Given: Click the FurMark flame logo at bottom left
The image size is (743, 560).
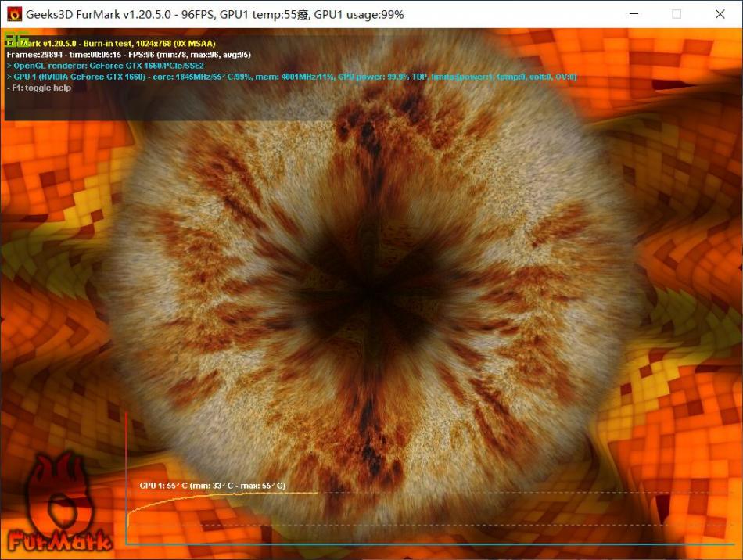Looking at the screenshot, I should point(60,503).
